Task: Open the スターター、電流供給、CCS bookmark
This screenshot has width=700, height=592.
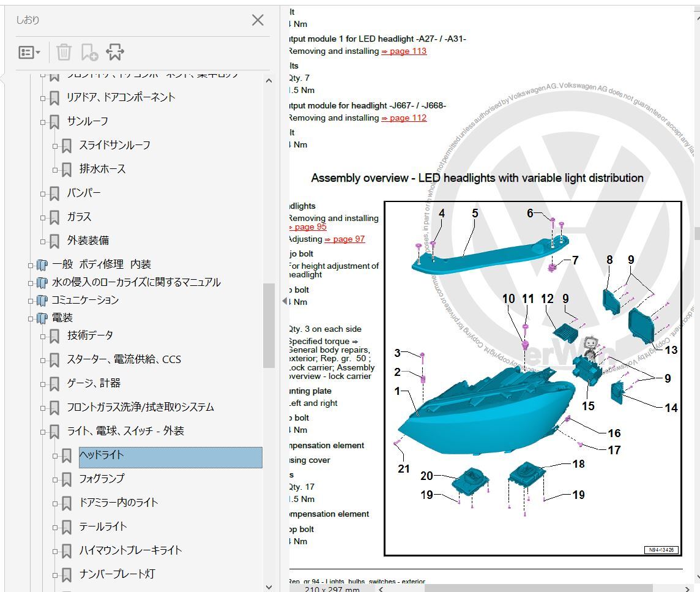Action: pyautogui.click(x=124, y=359)
